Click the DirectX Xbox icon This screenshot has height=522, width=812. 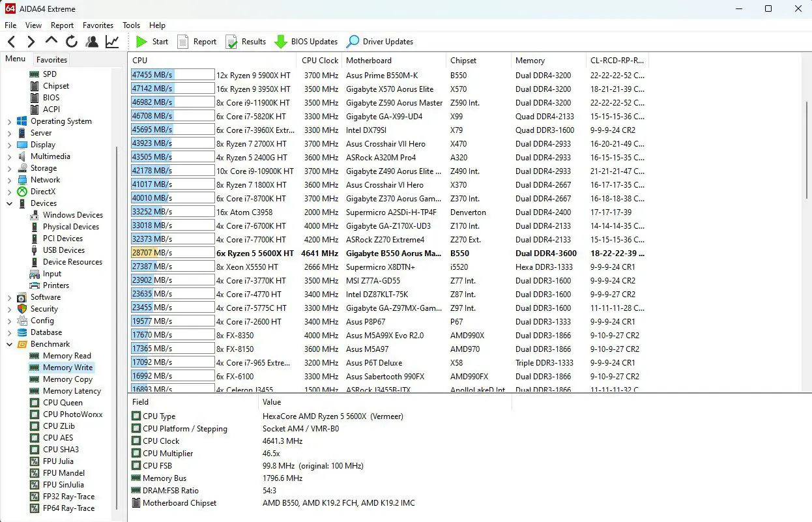[x=22, y=192]
